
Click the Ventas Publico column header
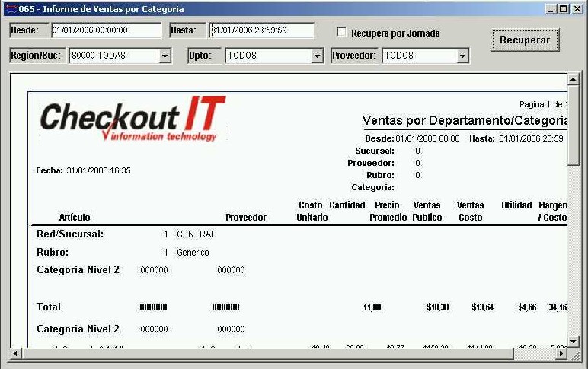click(427, 211)
